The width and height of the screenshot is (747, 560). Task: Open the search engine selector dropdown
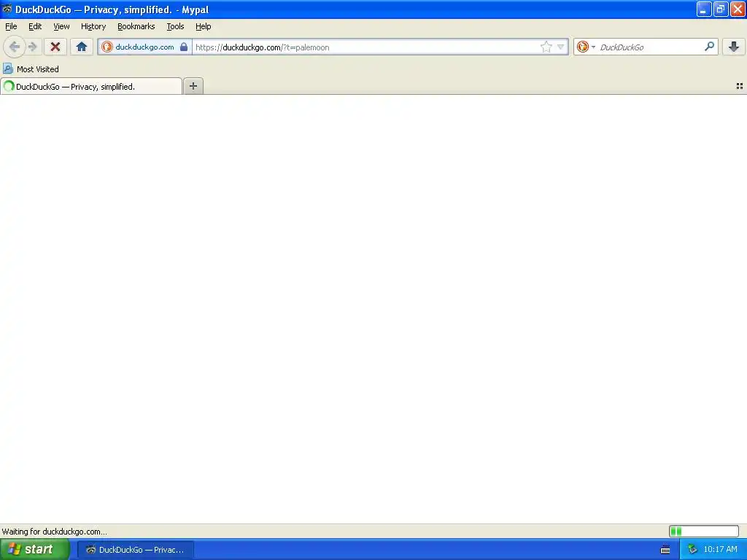coord(586,47)
